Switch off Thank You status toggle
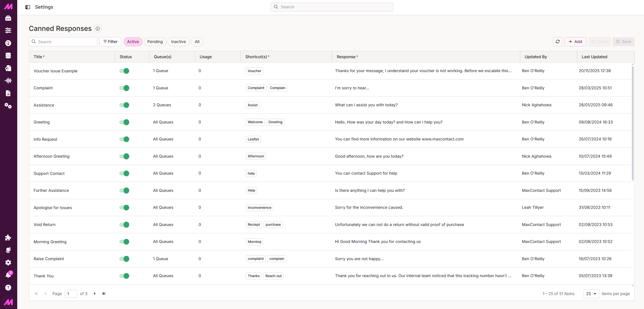Viewport: 644px width, 309px height. coord(124,276)
